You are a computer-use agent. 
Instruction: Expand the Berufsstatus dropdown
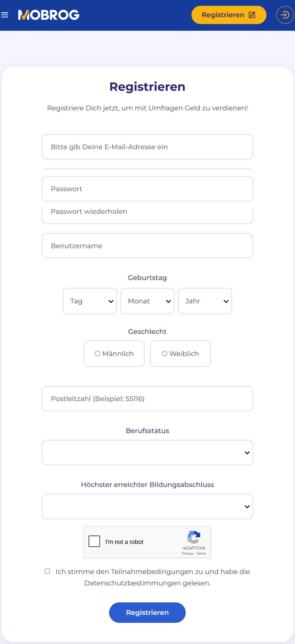[x=147, y=453]
